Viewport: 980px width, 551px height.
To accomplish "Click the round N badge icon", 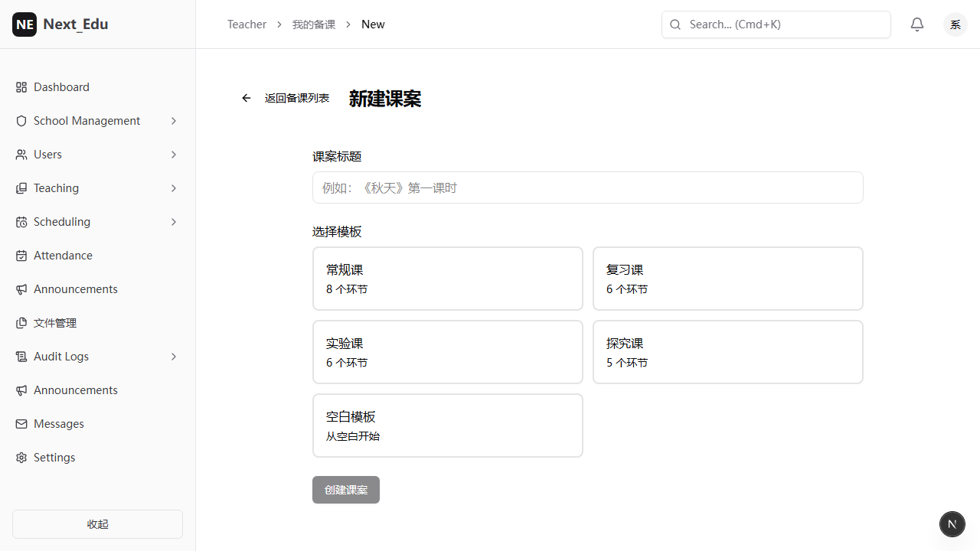I will pos(952,524).
